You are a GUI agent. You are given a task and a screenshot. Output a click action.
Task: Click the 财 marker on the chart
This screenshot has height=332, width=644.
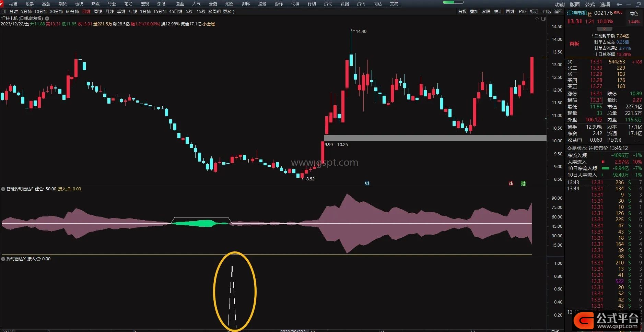point(367,183)
